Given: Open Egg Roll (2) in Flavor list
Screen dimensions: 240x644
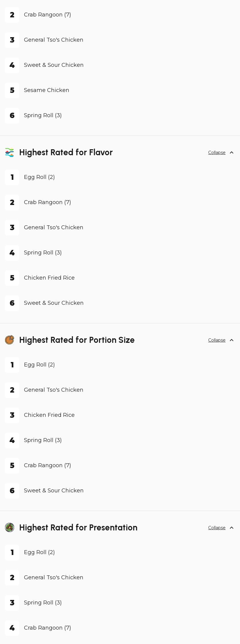Looking at the screenshot, I should click(x=39, y=177).
